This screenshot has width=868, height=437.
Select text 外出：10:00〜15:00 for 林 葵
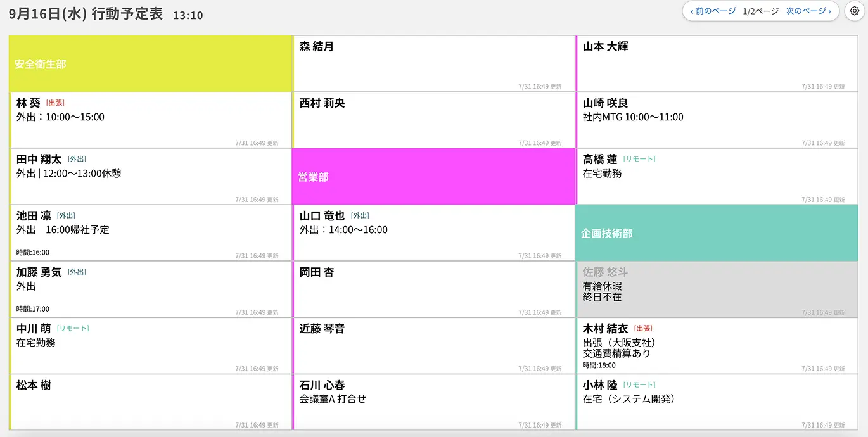pos(60,117)
